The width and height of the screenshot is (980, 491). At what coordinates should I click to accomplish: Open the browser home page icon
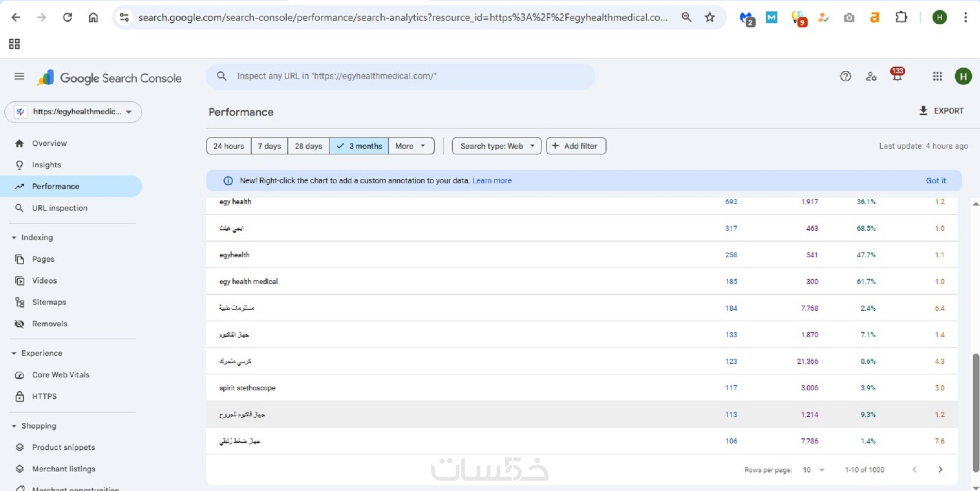93,17
